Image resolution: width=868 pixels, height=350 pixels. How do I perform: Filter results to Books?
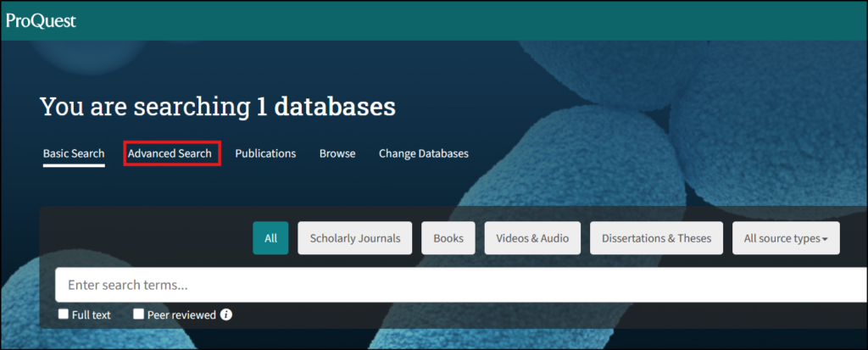[448, 238]
